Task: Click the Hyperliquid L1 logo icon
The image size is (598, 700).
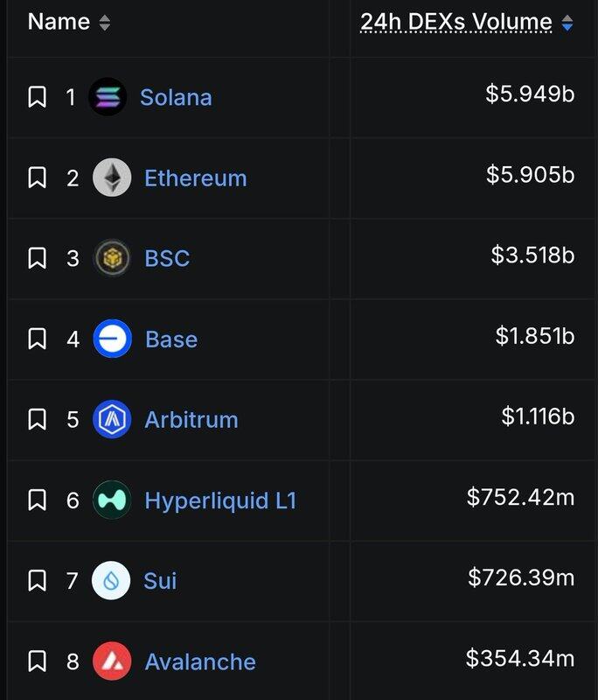Action: click(x=112, y=500)
